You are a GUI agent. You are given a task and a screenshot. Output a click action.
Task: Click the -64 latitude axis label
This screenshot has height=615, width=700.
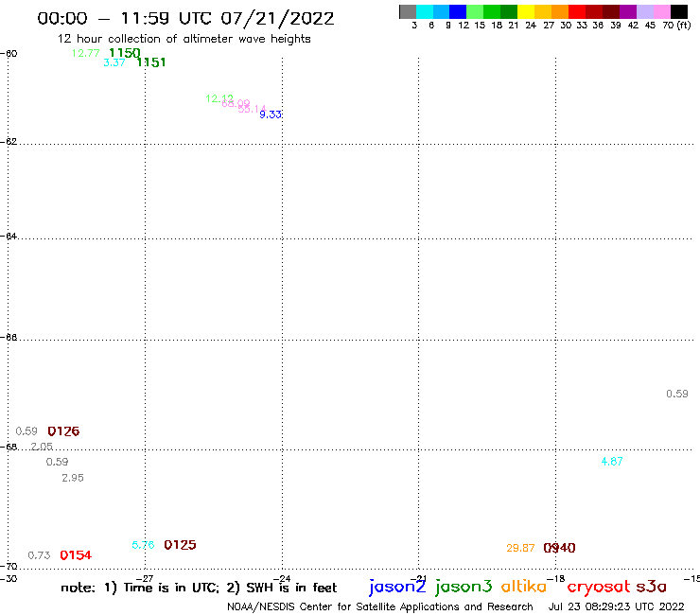(9, 236)
